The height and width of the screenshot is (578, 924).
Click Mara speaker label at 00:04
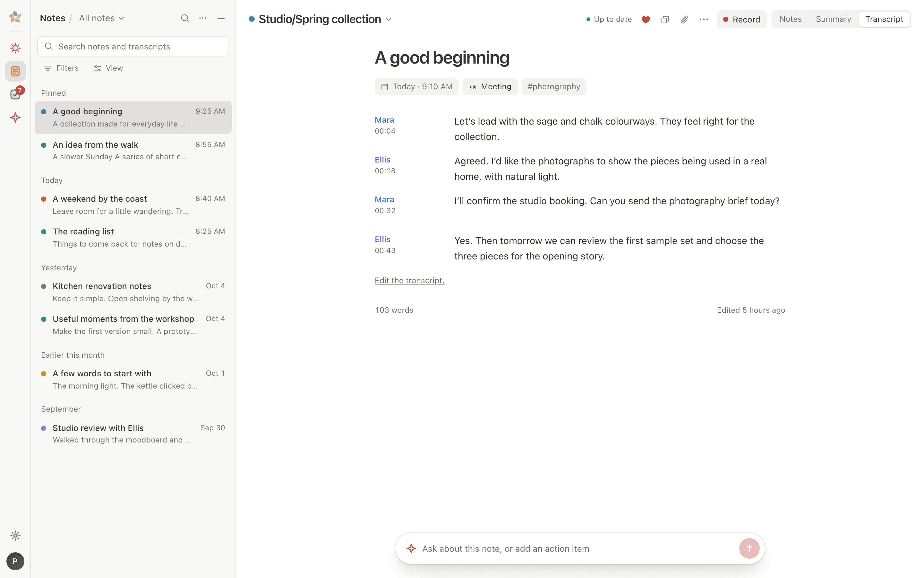click(384, 120)
